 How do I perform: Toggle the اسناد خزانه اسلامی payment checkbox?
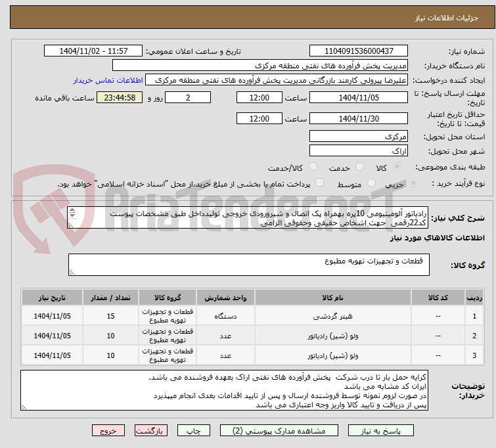[319, 183]
